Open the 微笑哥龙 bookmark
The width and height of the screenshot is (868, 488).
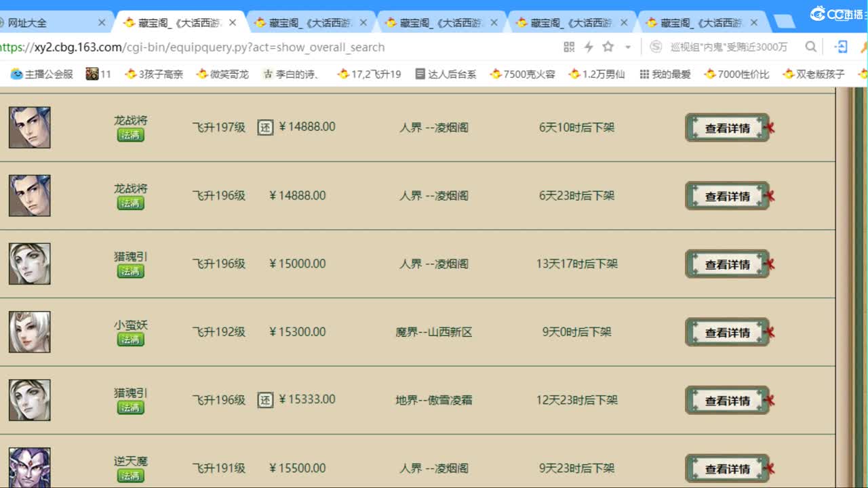tap(222, 74)
